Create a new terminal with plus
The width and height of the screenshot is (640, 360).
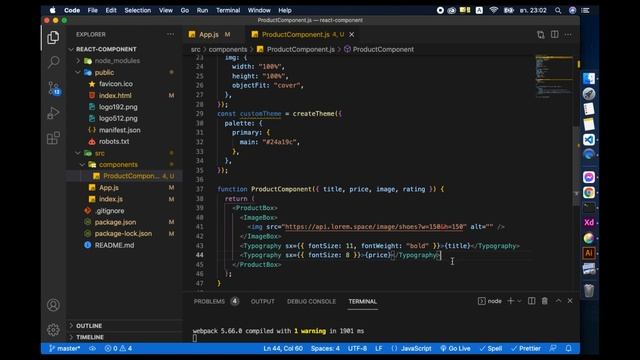(x=510, y=301)
